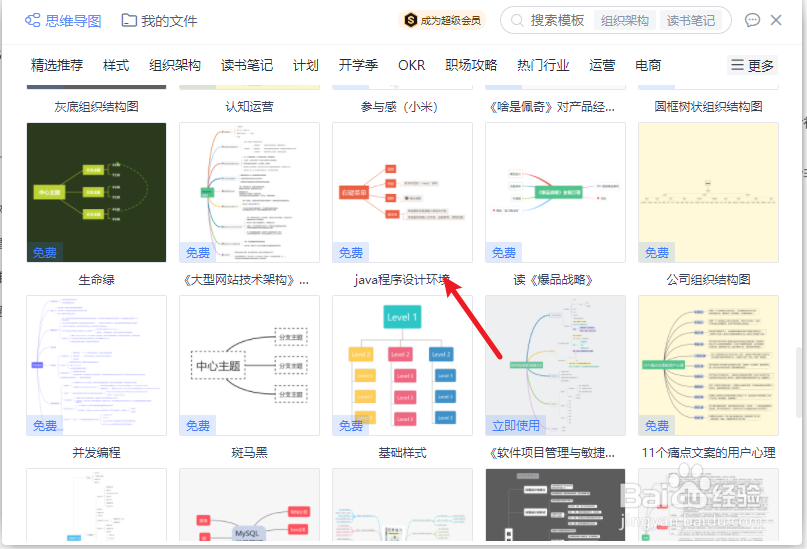Click the super member coin icon
The width and height of the screenshot is (807, 549).
tap(411, 21)
